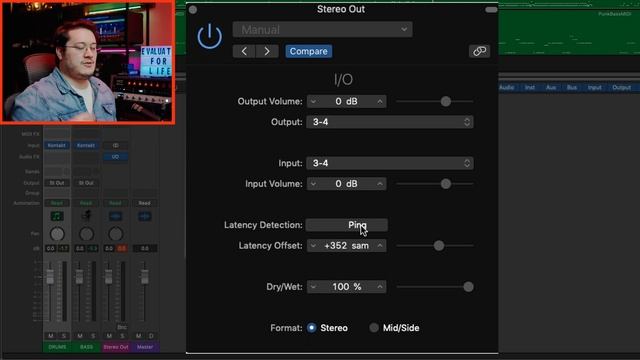Click the Ping latency detection button

(347, 225)
